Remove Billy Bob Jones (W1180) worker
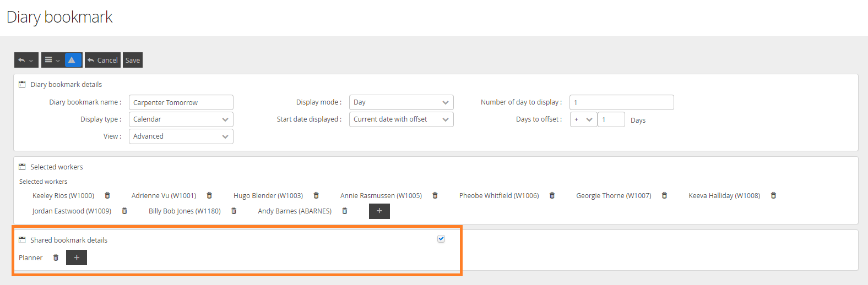 (234, 211)
